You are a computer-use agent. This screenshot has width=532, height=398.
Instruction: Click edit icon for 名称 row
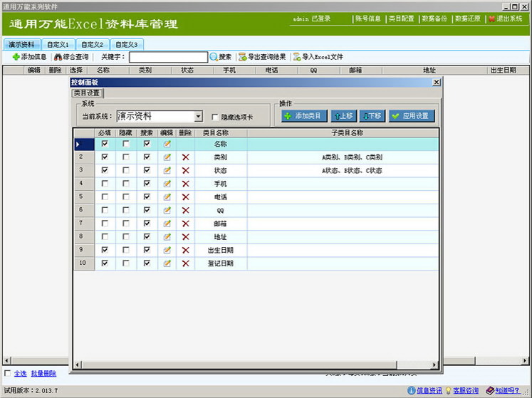tap(167, 144)
